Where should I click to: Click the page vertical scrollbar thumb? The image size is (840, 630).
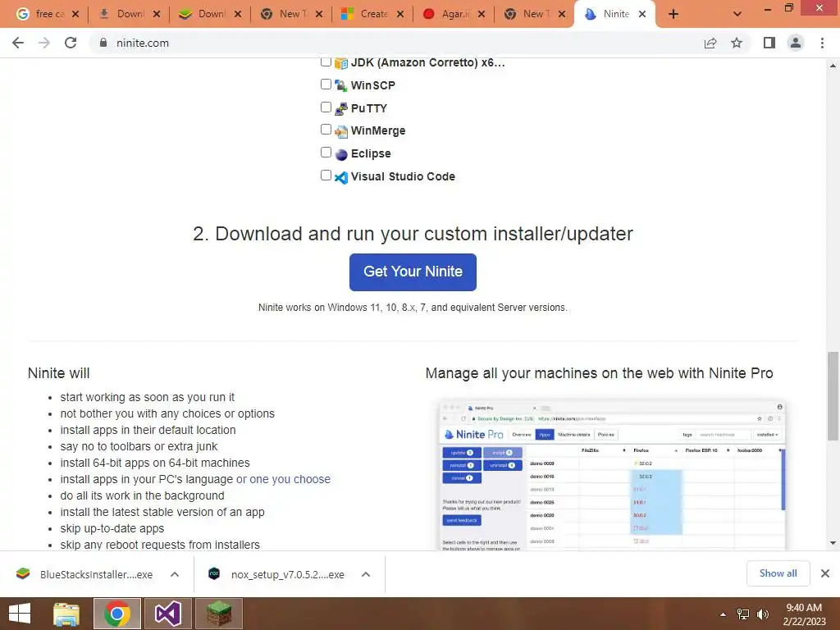tap(833, 395)
